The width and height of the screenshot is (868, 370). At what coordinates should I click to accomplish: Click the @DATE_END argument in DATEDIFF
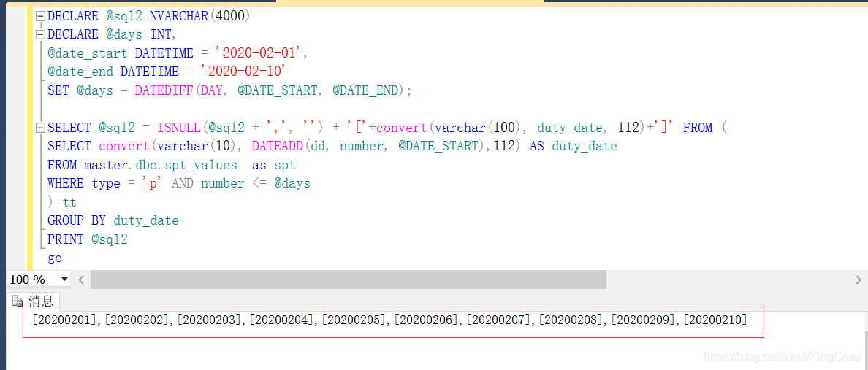coord(365,90)
